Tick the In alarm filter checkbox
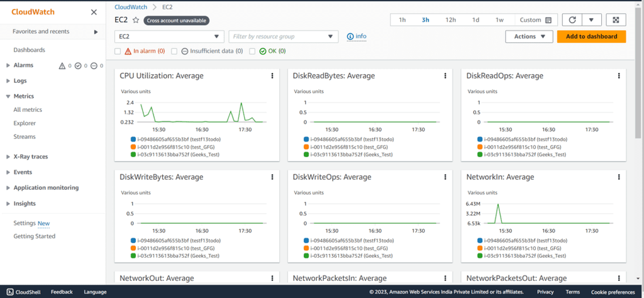This screenshot has width=644, height=298. 118,52
